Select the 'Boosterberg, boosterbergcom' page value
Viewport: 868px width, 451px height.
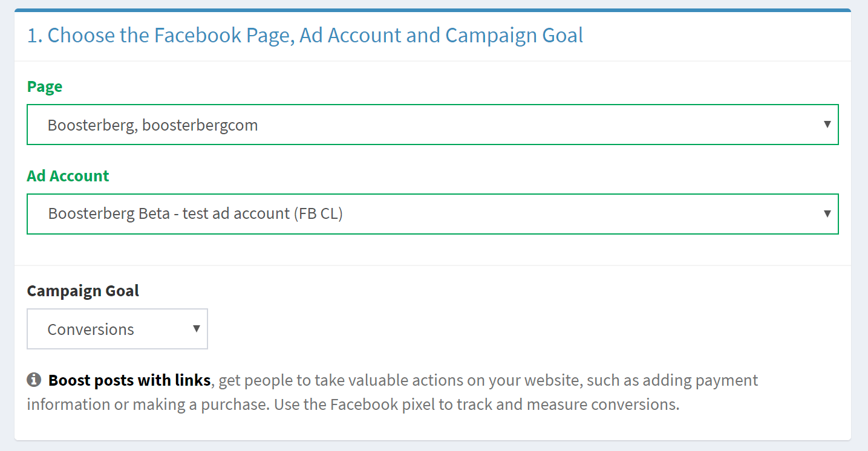152,125
